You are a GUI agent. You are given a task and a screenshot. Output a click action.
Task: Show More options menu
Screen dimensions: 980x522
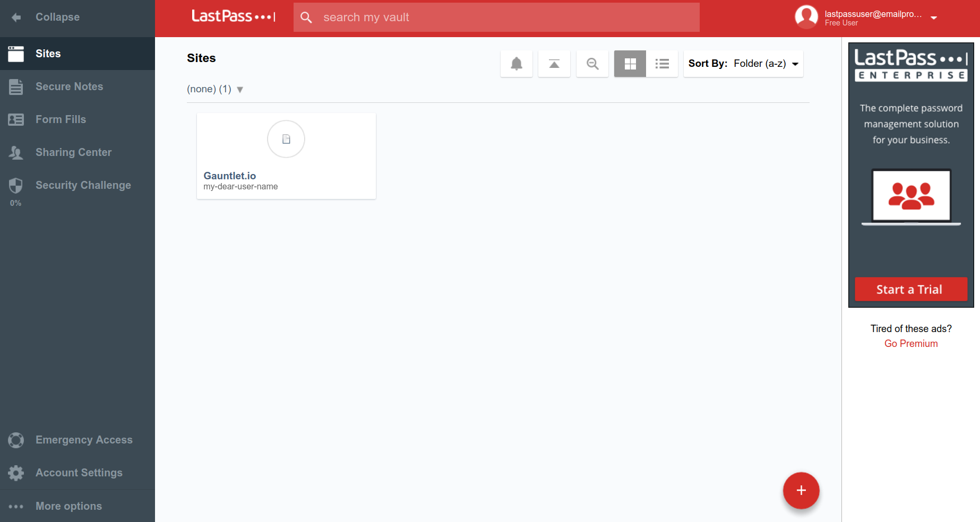tap(78, 506)
